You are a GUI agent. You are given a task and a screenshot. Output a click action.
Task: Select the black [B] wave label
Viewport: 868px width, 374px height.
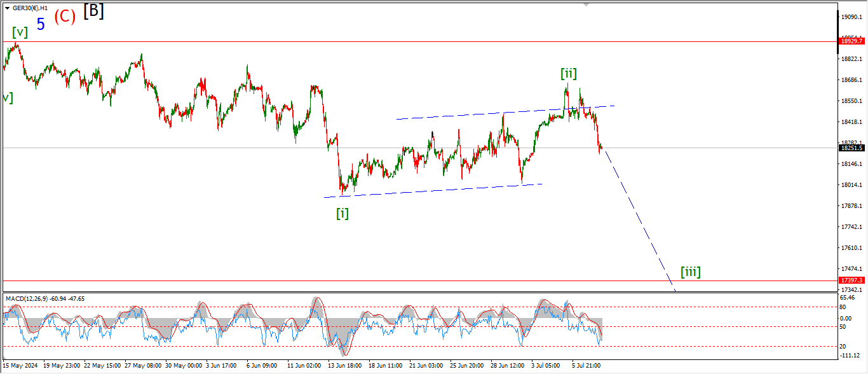[93, 11]
